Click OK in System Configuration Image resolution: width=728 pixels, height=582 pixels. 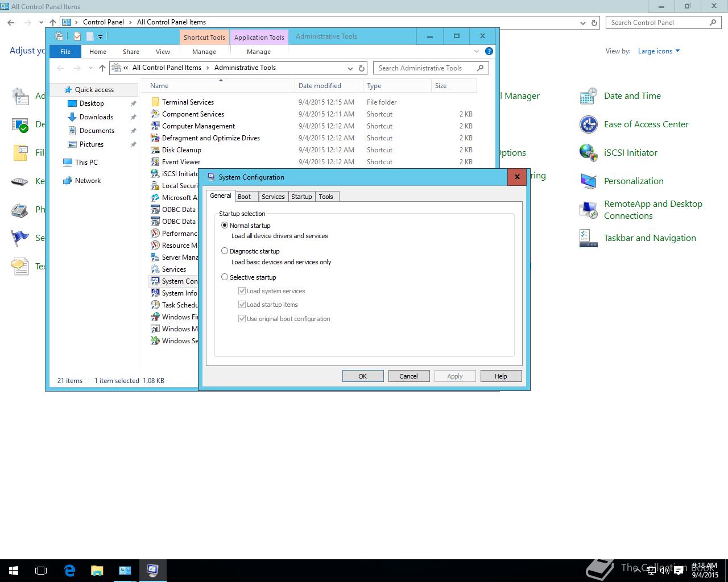point(363,376)
